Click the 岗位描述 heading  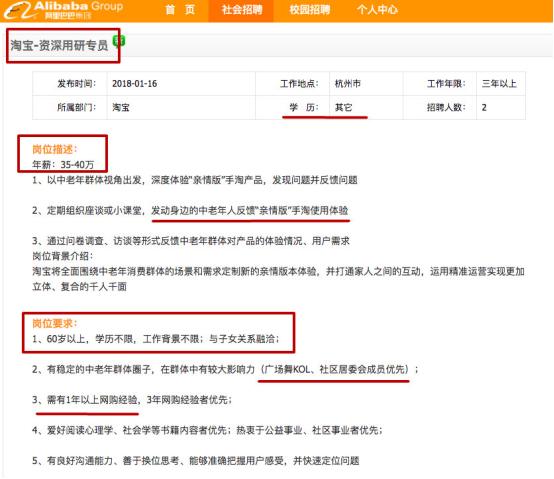click(55, 149)
